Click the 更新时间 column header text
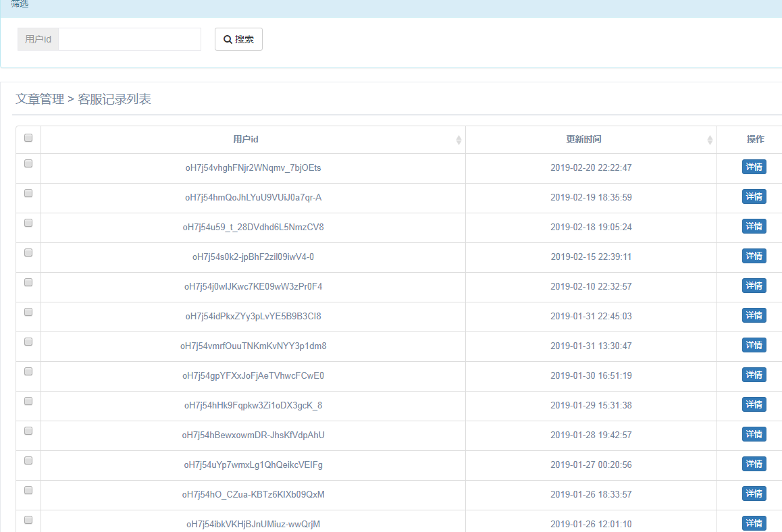 [x=583, y=140]
